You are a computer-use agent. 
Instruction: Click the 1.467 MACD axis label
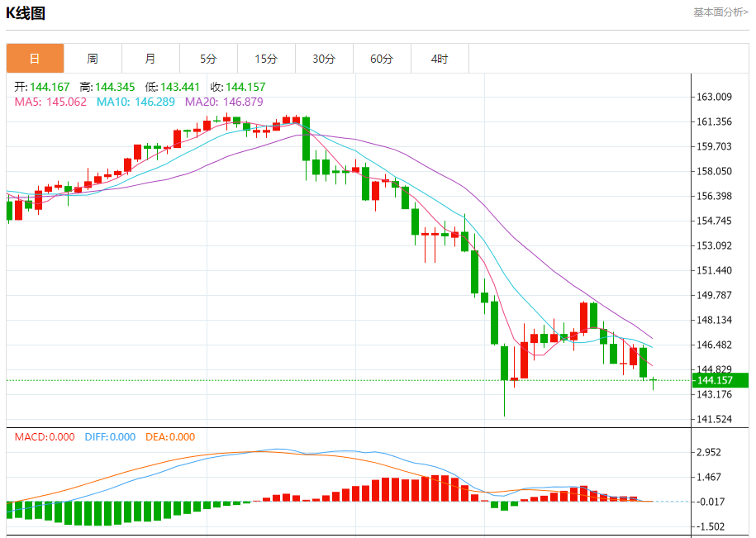pos(709,478)
